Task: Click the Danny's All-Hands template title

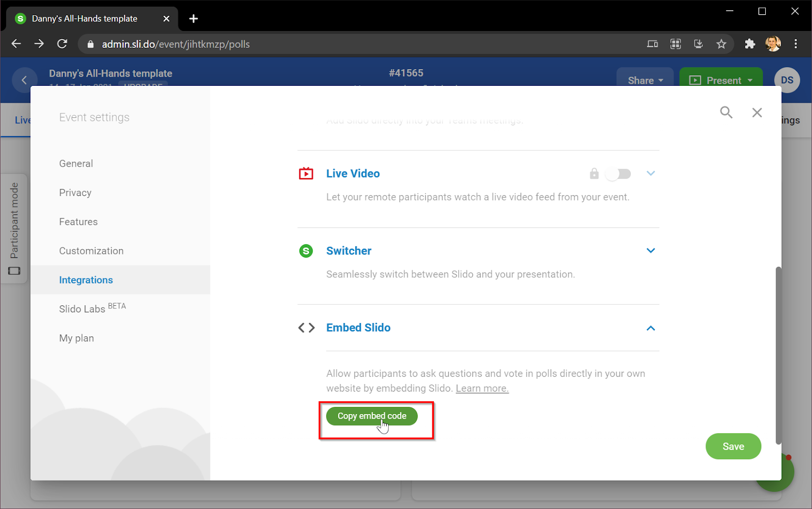Action: [111, 73]
